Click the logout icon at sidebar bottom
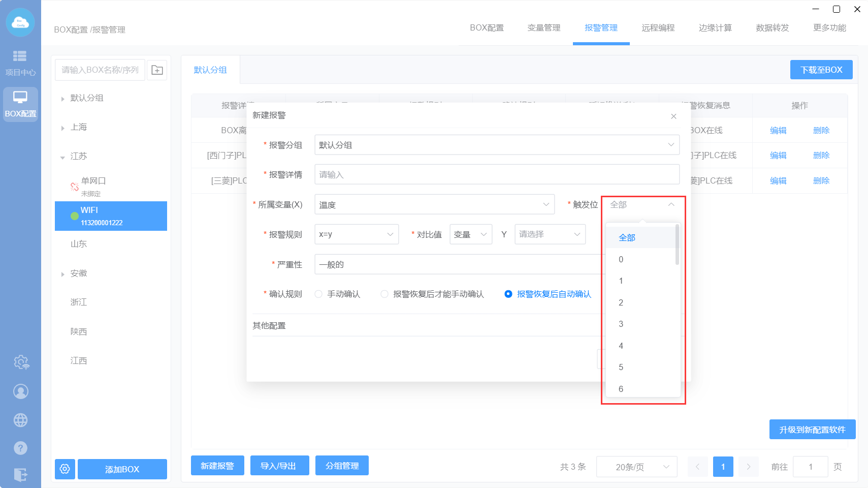The height and width of the screenshot is (488, 868). point(21,475)
